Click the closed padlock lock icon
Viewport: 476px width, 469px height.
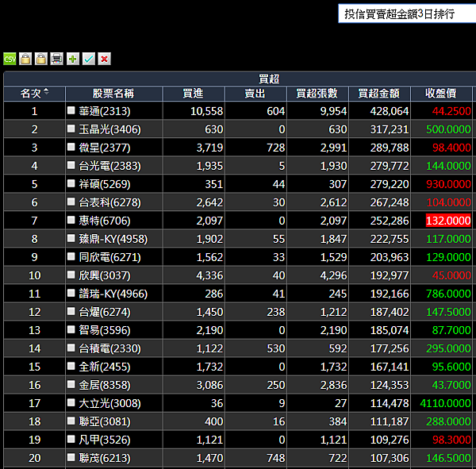point(25,59)
